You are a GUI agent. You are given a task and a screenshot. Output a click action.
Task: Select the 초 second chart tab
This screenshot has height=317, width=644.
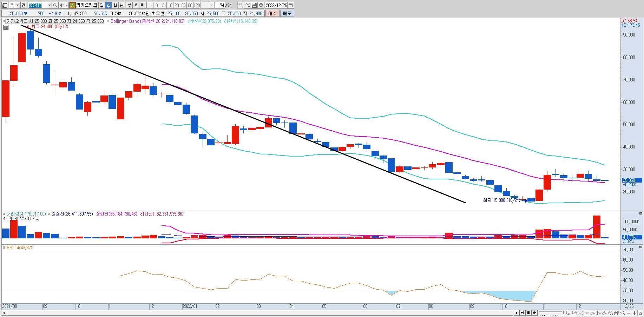click(136, 5)
